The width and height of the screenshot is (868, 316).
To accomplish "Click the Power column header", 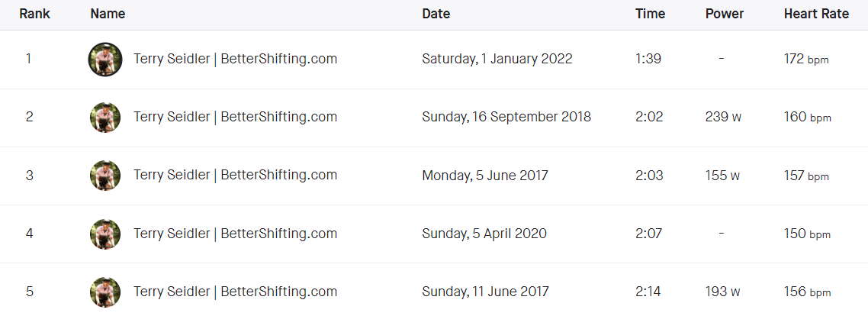I will (724, 14).
